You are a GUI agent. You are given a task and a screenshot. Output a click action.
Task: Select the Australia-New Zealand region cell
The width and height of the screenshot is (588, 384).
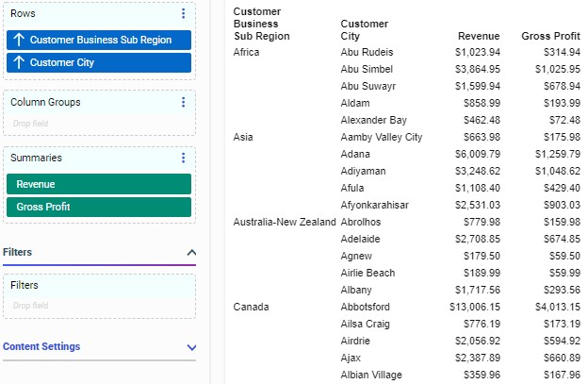pos(284,222)
